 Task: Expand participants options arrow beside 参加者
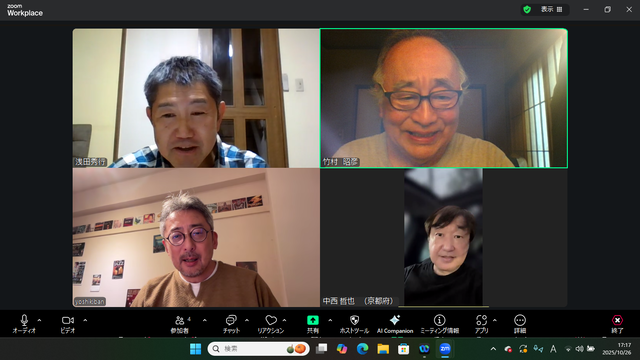click(x=204, y=320)
